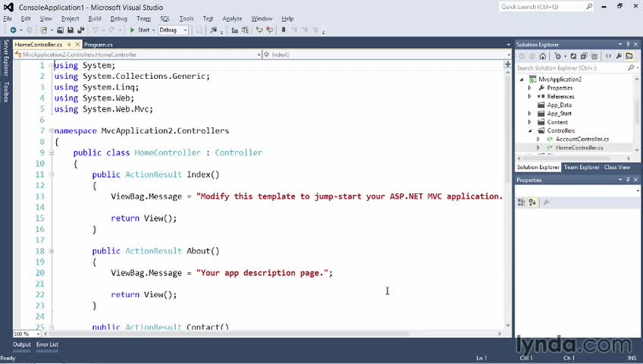
Task: Click View Code icon in Solution Explorer
Action: pyautogui.click(x=608, y=56)
